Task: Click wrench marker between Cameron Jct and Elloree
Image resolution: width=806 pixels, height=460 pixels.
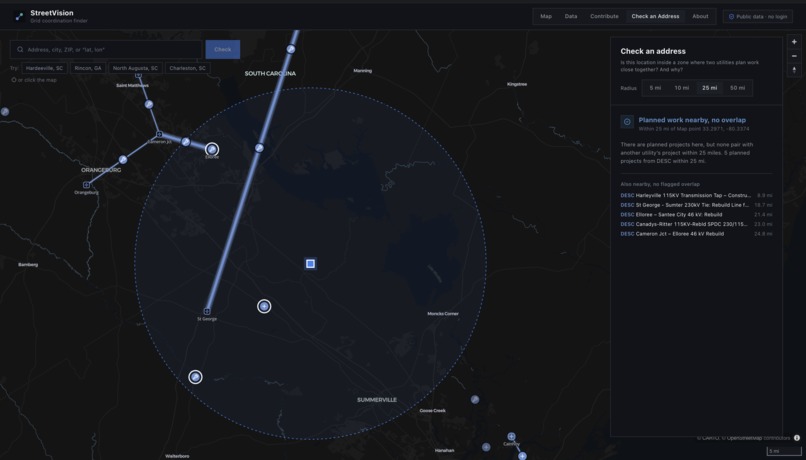Action: point(186,142)
